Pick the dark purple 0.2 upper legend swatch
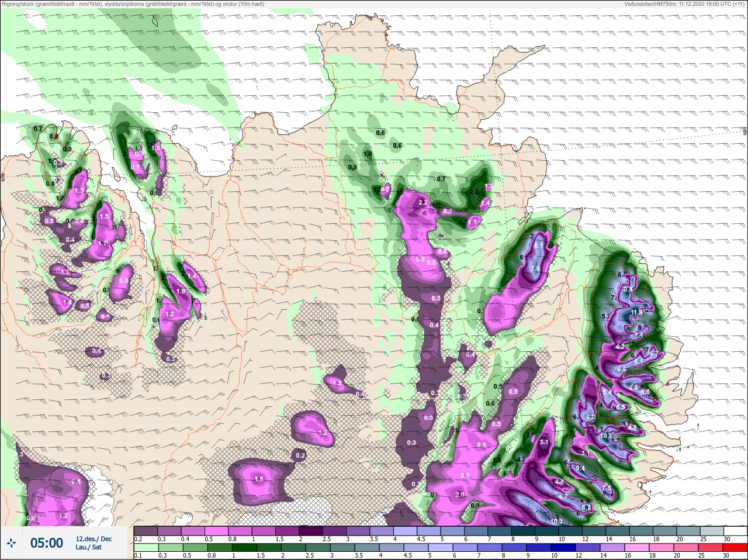The width and height of the screenshot is (748, 560). click(x=146, y=531)
